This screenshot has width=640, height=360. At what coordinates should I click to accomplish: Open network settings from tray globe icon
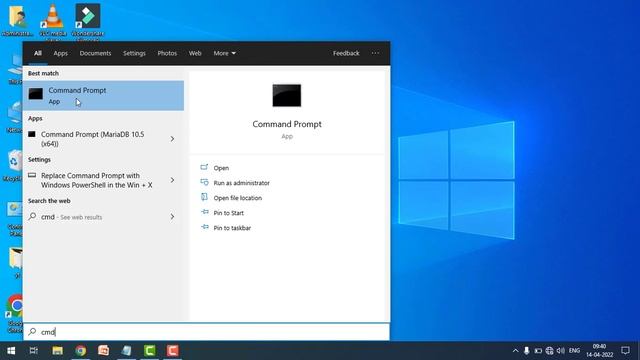click(x=549, y=351)
